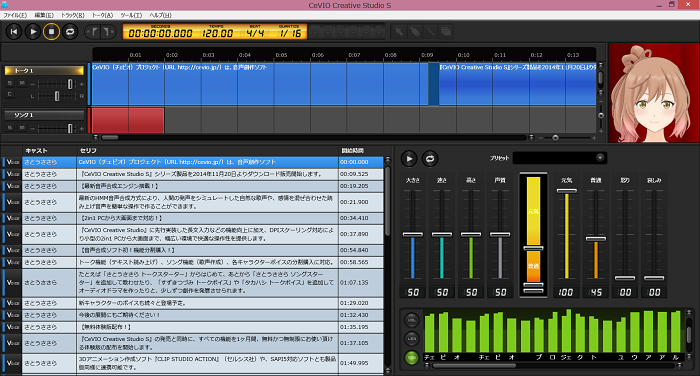Click the トーク1 pan L-R slider
The height and width of the screenshot is (376, 700).
57,96
